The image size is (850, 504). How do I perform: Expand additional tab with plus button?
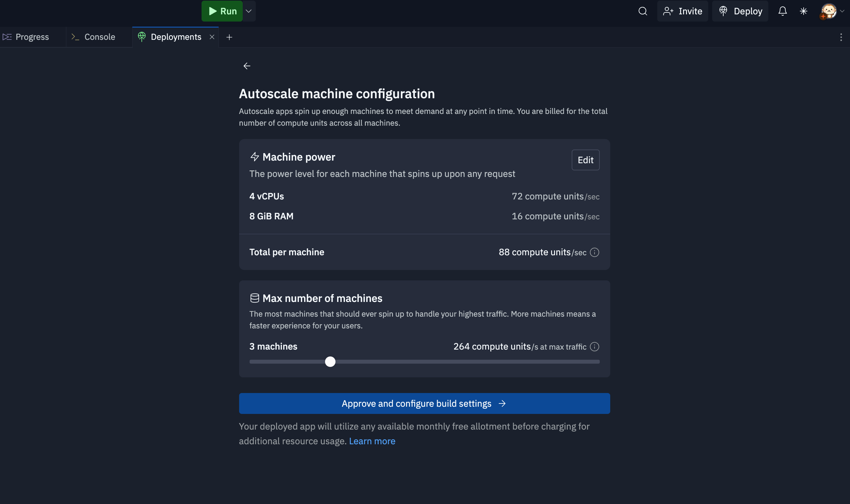(x=229, y=37)
